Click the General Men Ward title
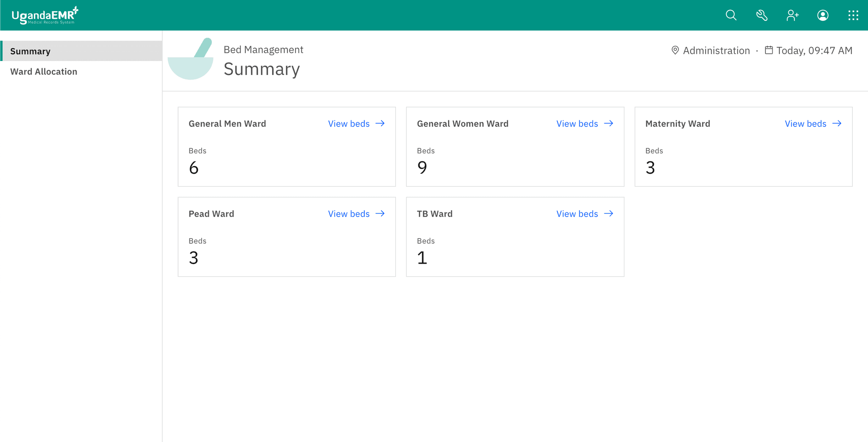 click(x=227, y=124)
